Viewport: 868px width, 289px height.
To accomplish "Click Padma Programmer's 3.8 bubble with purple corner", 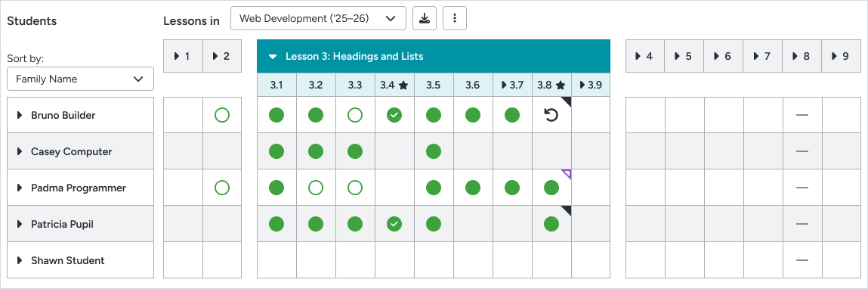I will point(551,188).
